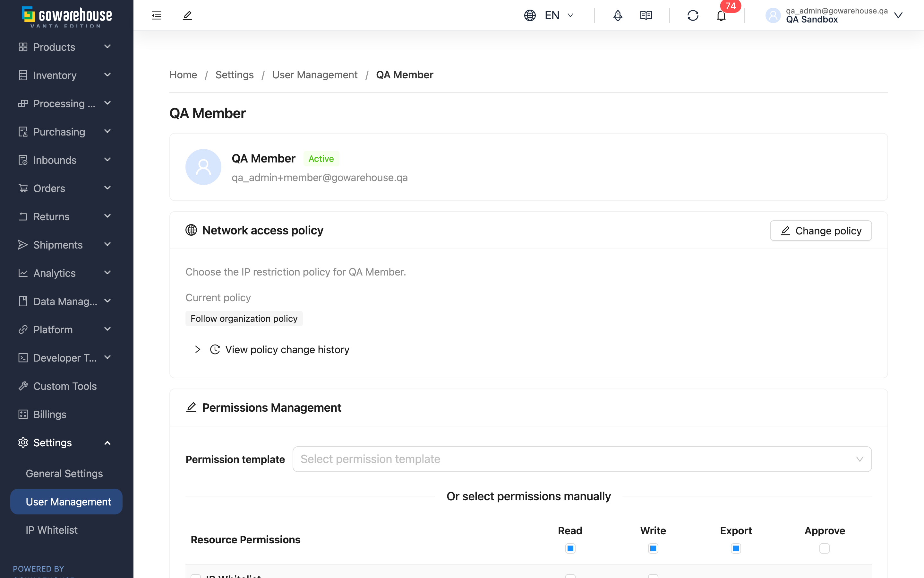Click the Settings gear icon
Screen dimensions: 924x578
(23, 443)
